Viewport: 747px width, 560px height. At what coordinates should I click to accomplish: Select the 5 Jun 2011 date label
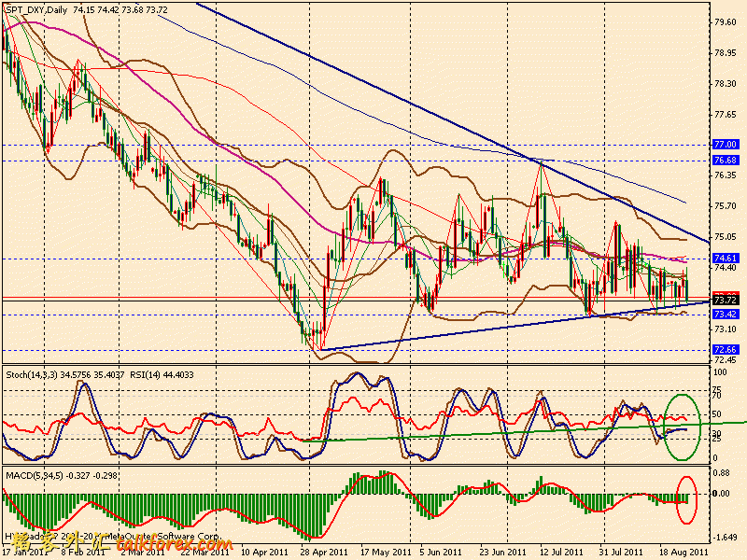point(428,553)
